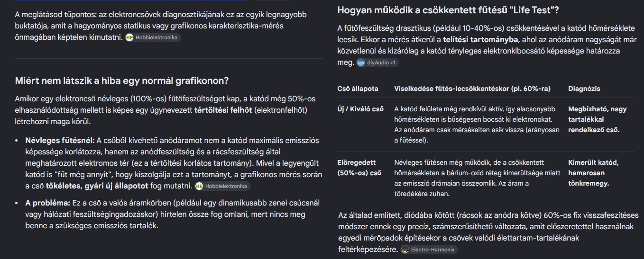Click the diyAudio waveform source icon
644x259 pixels.
click(361, 63)
